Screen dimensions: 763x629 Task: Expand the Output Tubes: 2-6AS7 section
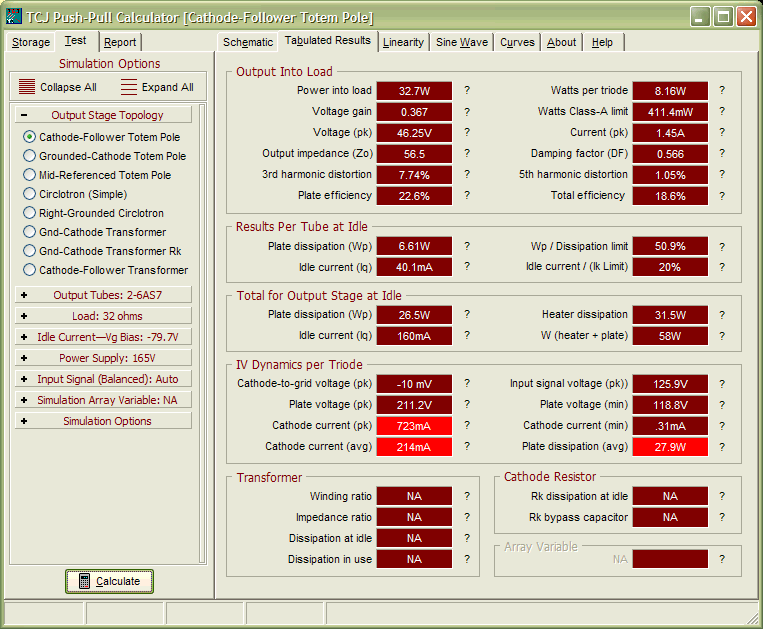pos(104,295)
